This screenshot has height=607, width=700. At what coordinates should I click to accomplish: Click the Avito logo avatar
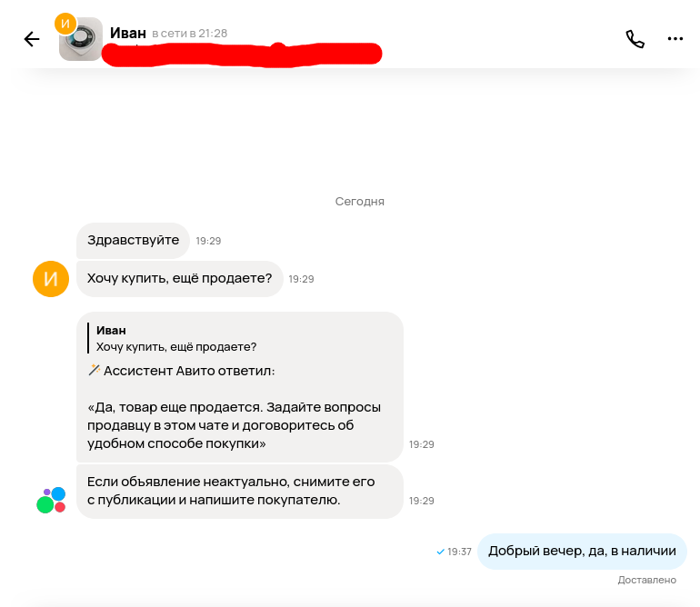51,501
